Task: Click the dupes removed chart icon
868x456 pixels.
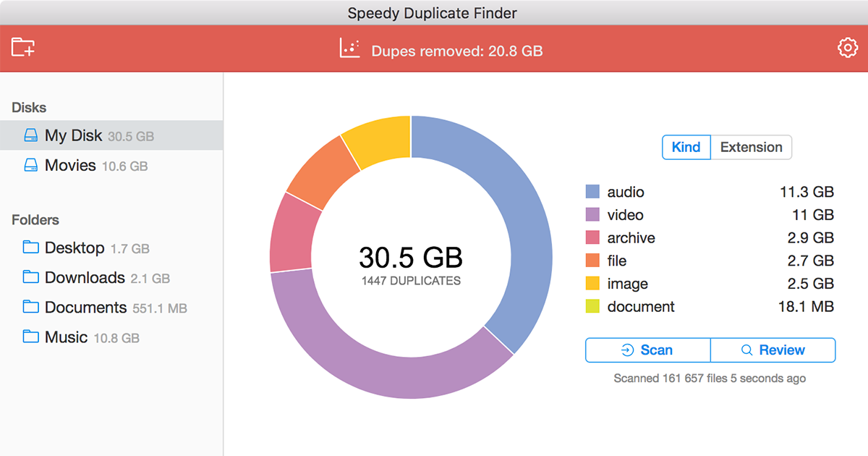Action: (349, 48)
